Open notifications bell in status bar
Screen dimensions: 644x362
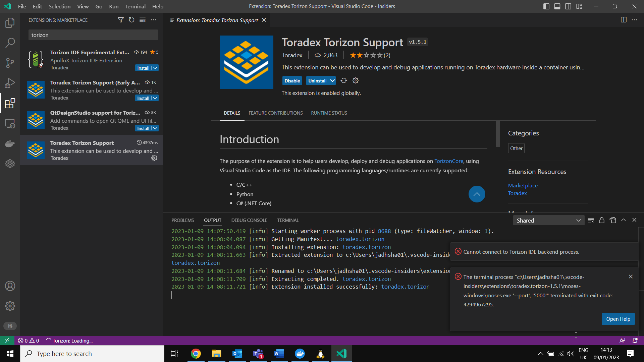[635, 341]
